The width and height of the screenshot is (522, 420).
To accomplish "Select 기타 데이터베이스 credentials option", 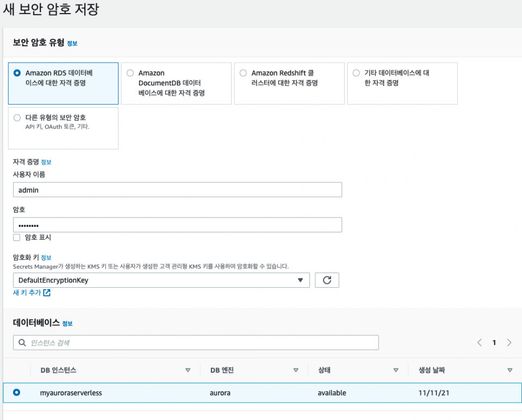I will click(356, 72).
